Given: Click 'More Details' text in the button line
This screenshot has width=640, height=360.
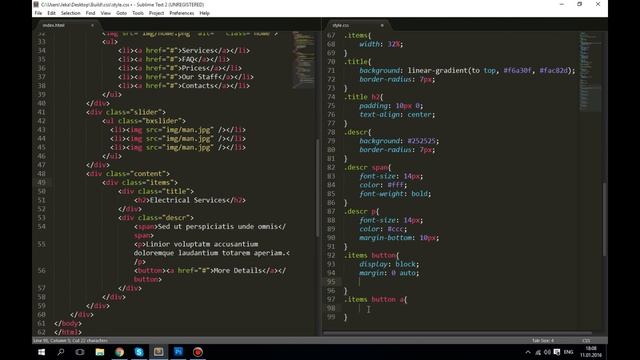Looking at the screenshot, I should [238, 270].
